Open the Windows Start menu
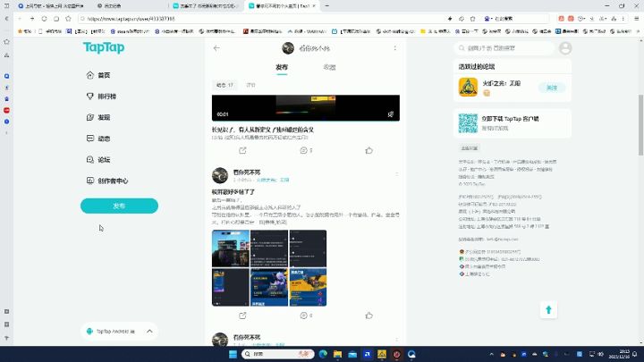This screenshot has width=644, height=362. (x=233, y=354)
